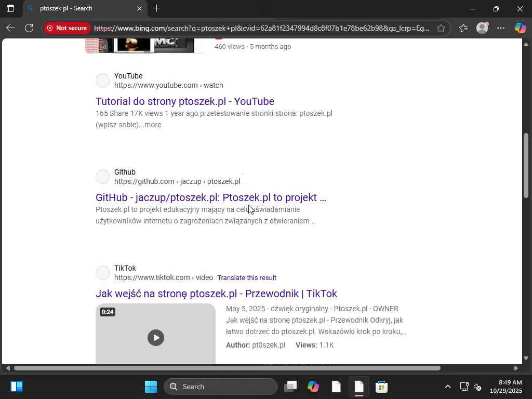The width and height of the screenshot is (532, 399).
Task: Click the 0:24 video duration badge
Action: click(108, 312)
